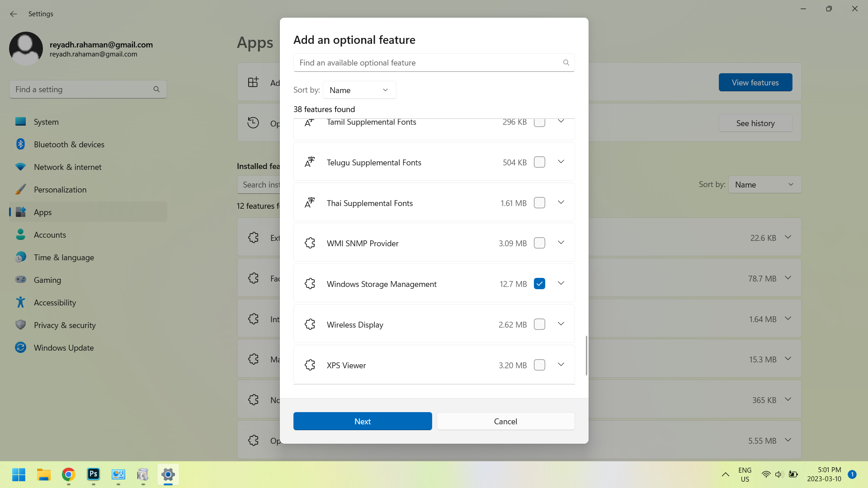Click the Thai Supplemental Fonts font icon
Image resolution: width=868 pixels, height=488 pixels.
pos(310,203)
